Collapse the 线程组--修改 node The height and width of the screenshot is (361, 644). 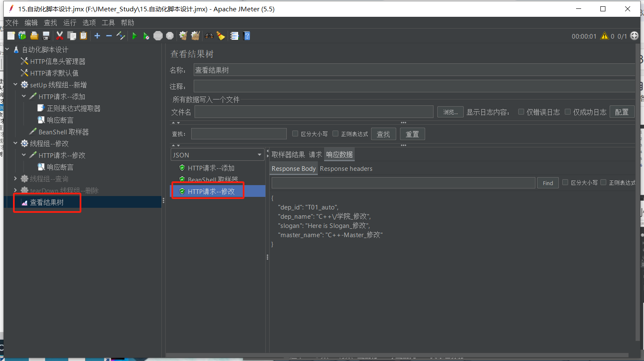click(x=16, y=144)
